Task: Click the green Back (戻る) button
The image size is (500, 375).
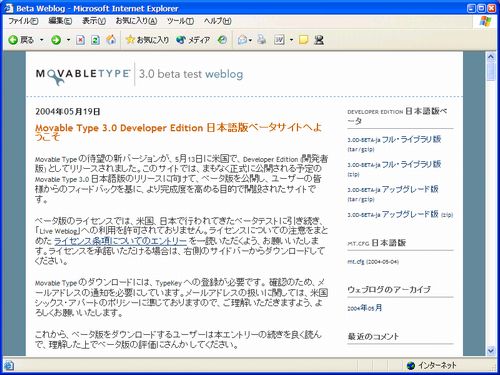Action: pyautogui.click(x=21, y=40)
